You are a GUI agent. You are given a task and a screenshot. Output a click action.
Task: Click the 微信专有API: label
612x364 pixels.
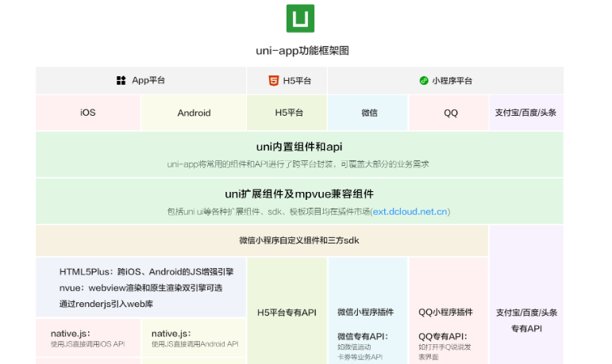click(363, 336)
